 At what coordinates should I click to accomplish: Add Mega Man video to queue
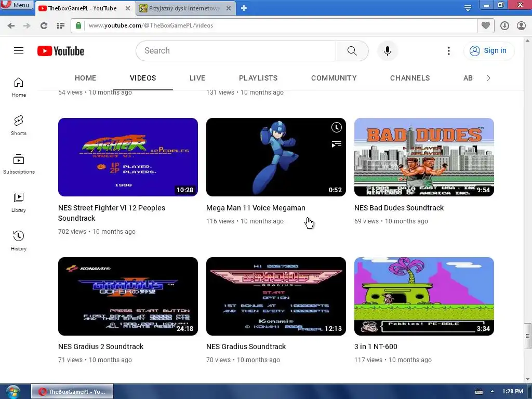(x=336, y=144)
